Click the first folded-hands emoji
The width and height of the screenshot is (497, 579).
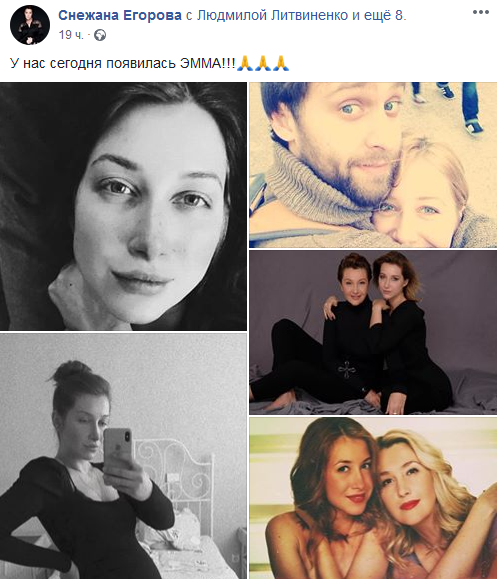click(244, 63)
